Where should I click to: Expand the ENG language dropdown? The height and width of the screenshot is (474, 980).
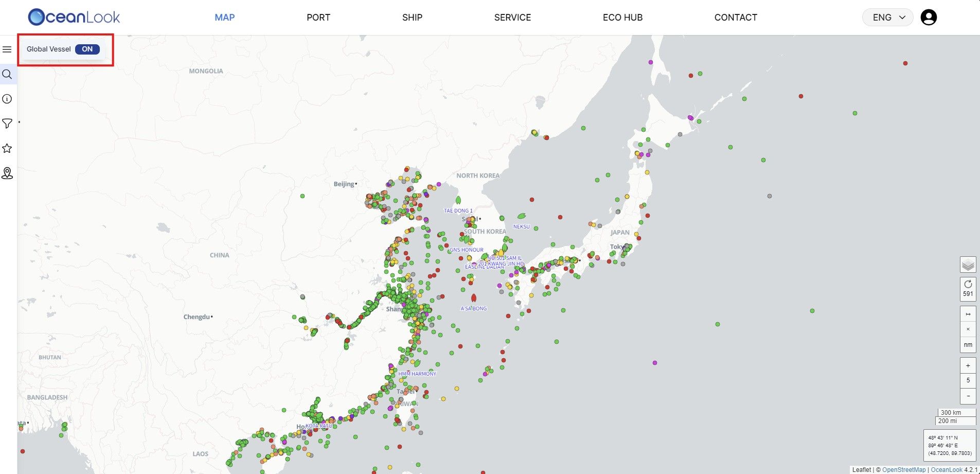pyautogui.click(x=888, y=17)
